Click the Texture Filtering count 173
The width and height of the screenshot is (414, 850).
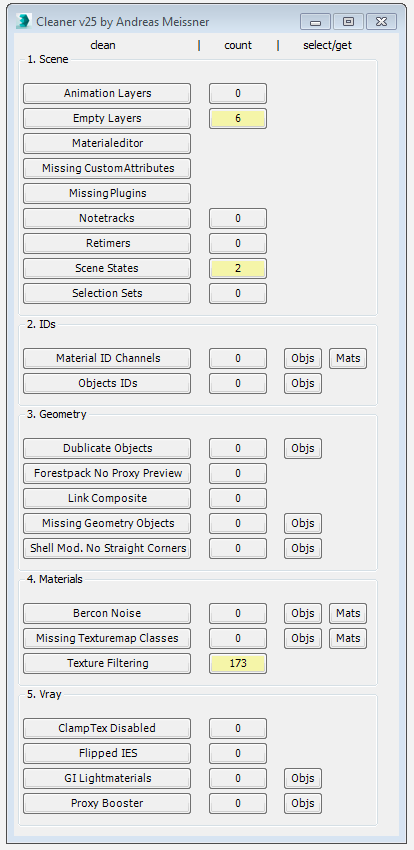238,663
